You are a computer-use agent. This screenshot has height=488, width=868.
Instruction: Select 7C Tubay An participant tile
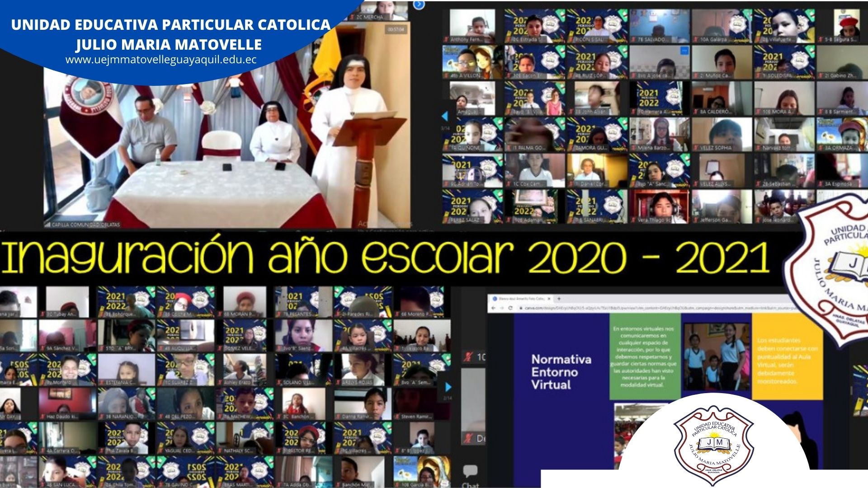(67, 302)
